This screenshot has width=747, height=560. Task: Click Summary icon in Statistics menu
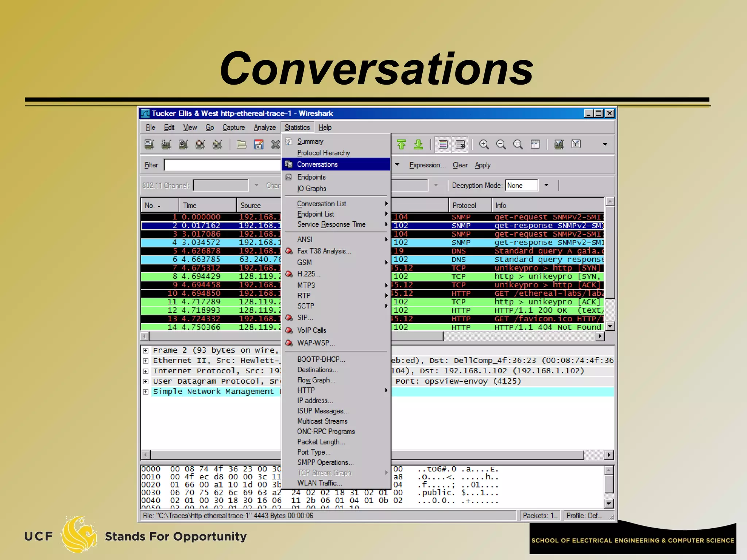(289, 141)
